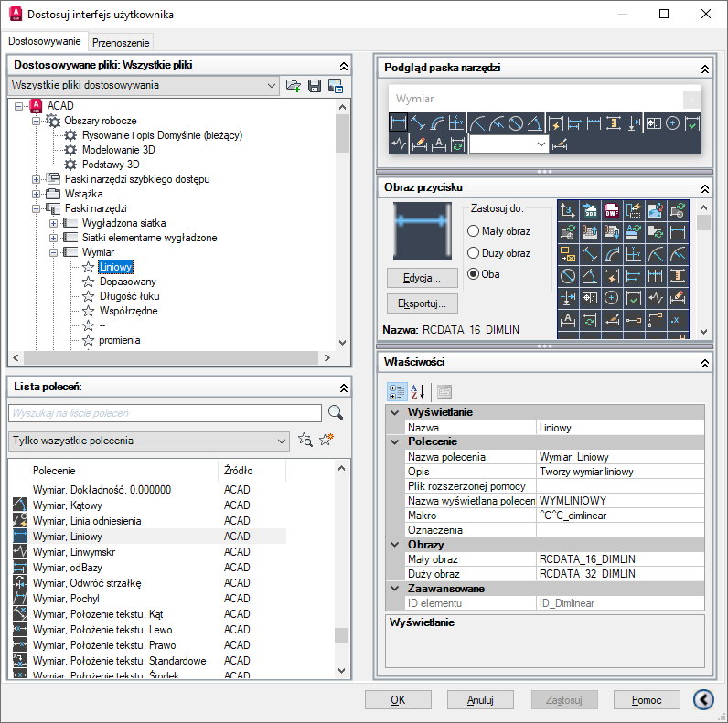
Task: Click the find command in library icon
Action: [x=305, y=440]
